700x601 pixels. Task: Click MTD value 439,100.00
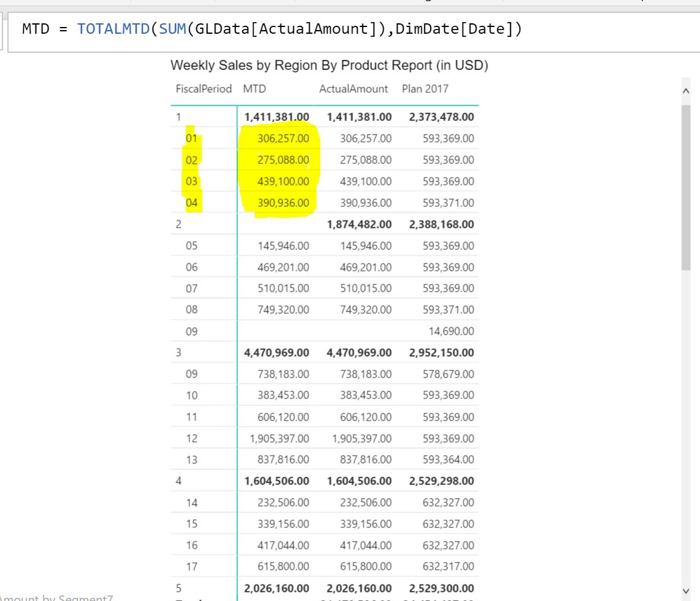coord(283,182)
